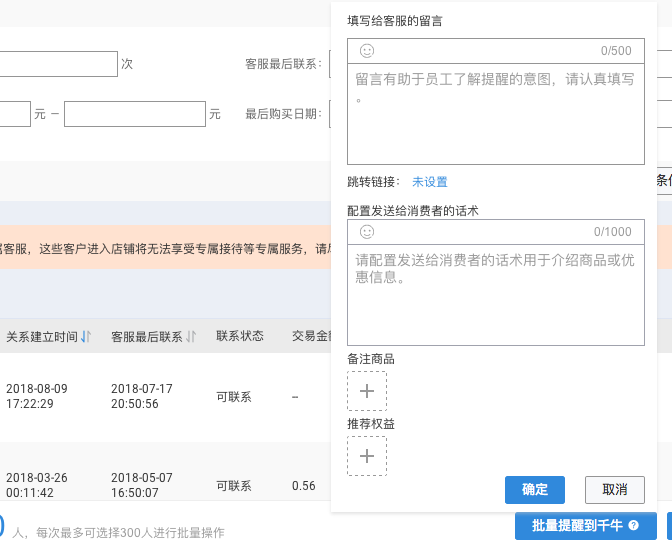Click the minimum amount (元) input field
Screen dimensions: 672x544
pyautogui.click(x=15, y=114)
